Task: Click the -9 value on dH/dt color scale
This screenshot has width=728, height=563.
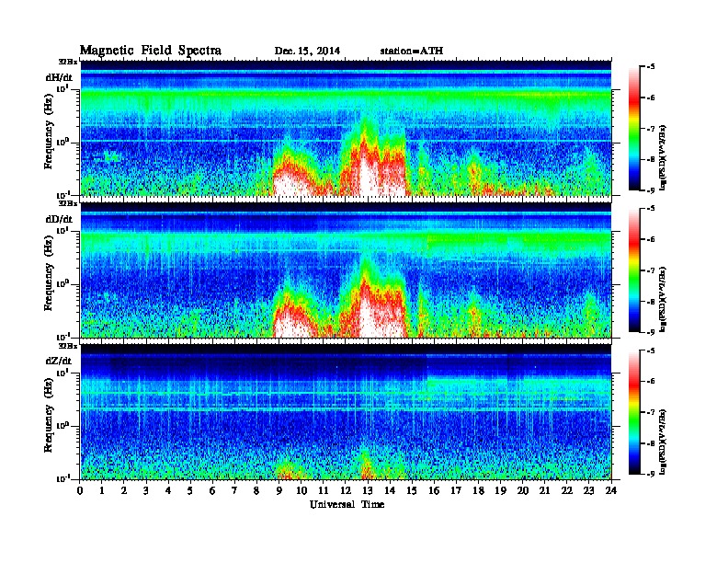Action: (650, 190)
